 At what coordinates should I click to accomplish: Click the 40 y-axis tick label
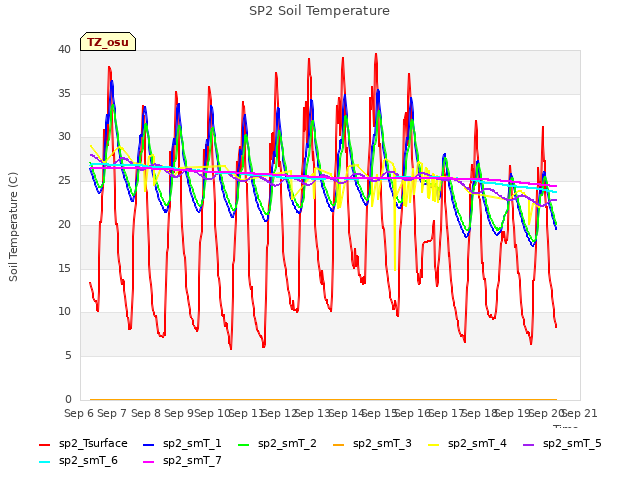pos(64,49)
